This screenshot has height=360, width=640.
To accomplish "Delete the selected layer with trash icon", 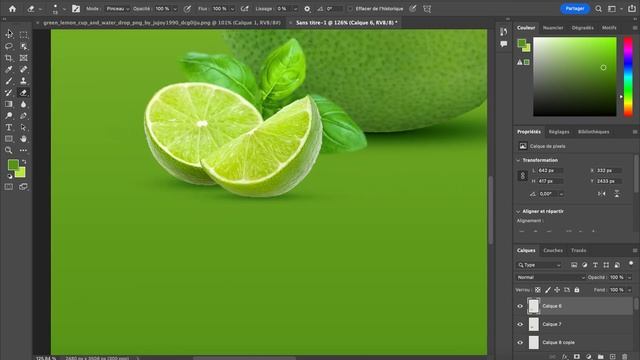I will [x=625, y=357].
